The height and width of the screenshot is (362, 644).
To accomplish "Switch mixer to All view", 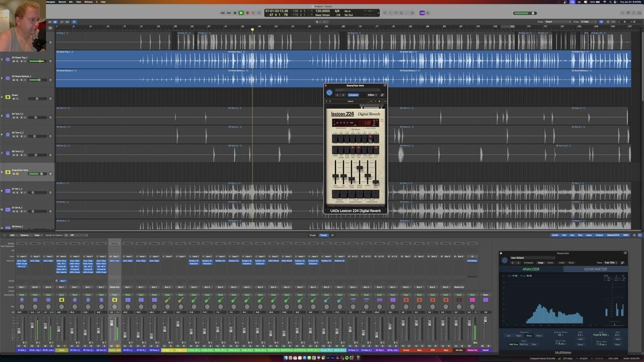I will click(332, 235).
